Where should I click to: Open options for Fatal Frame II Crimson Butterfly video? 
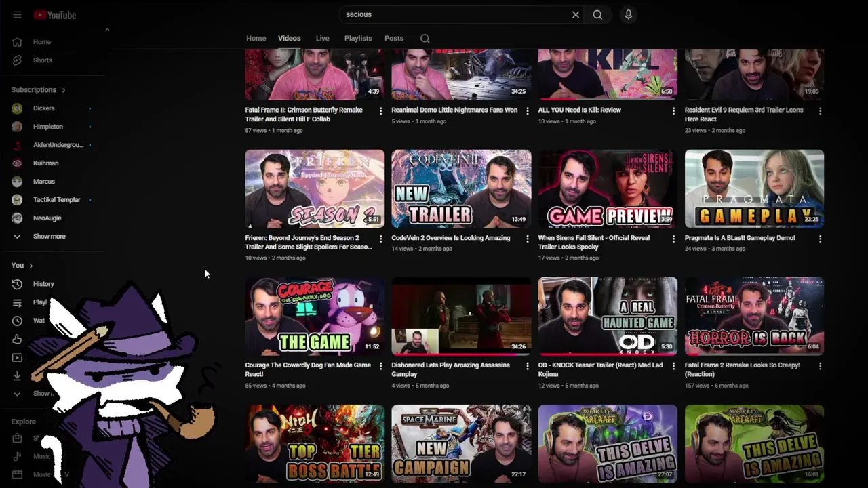point(380,111)
